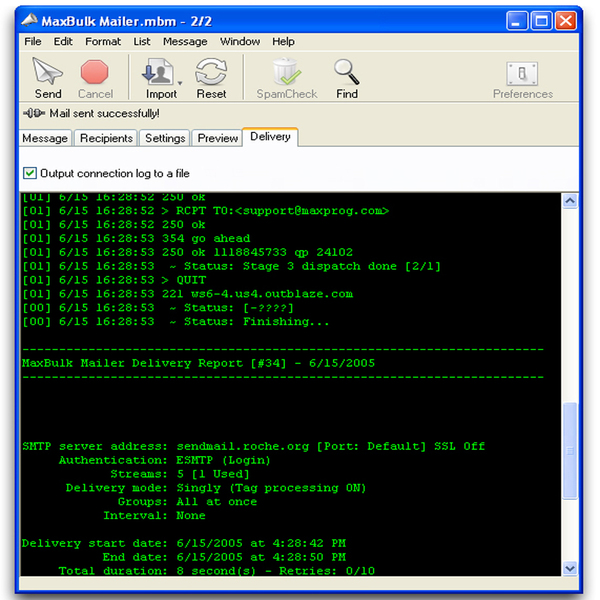Click the Import contacts icon

point(158,72)
